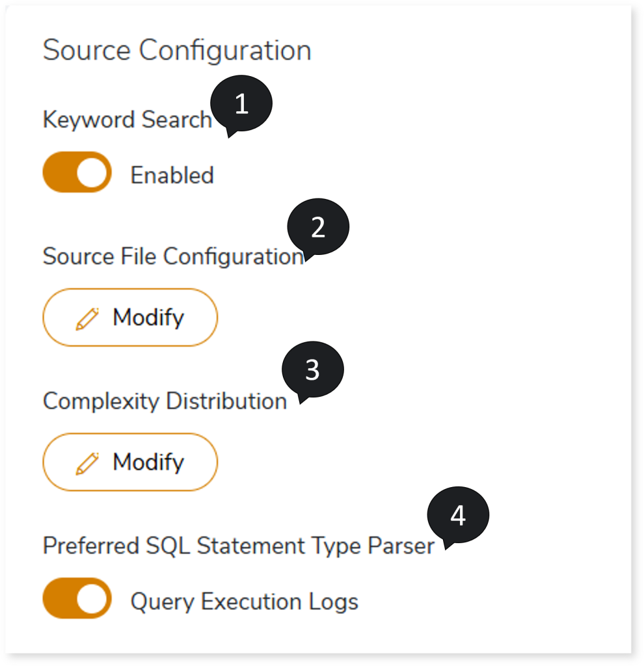Click callout bubble number 1
This screenshot has width=644, height=666.
point(241,104)
